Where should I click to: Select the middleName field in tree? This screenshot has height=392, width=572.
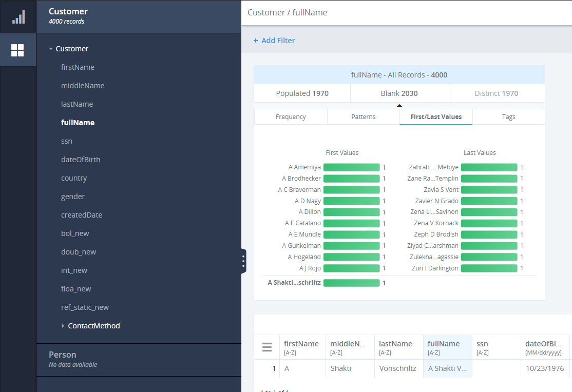click(x=83, y=86)
